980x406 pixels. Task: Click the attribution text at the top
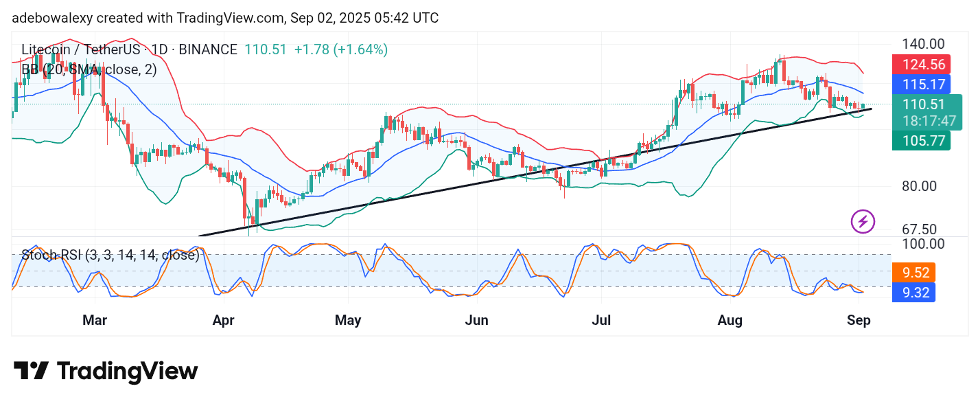225,18
